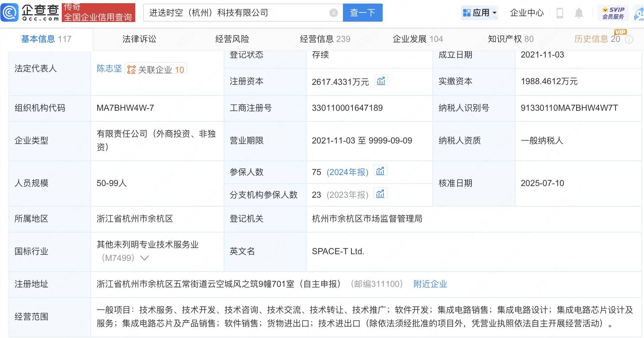Open chart icon next to 75 (2024年报)
Image resolution: width=644 pixels, height=338 pixels.
tap(380, 171)
